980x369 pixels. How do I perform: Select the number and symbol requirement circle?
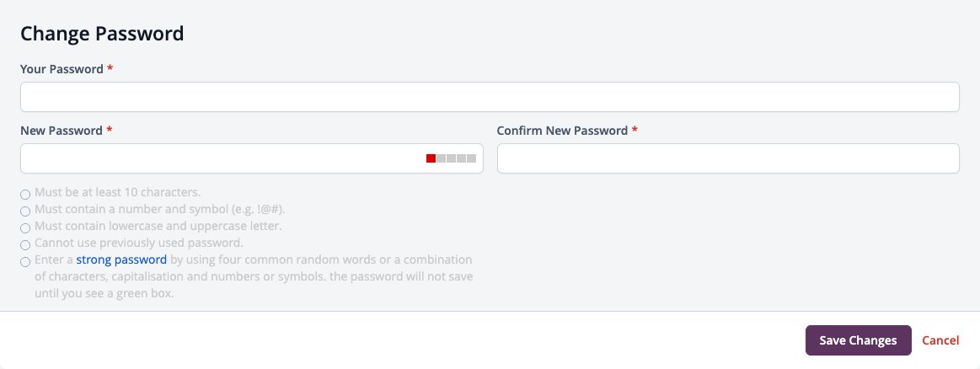click(x=25, y=211)
